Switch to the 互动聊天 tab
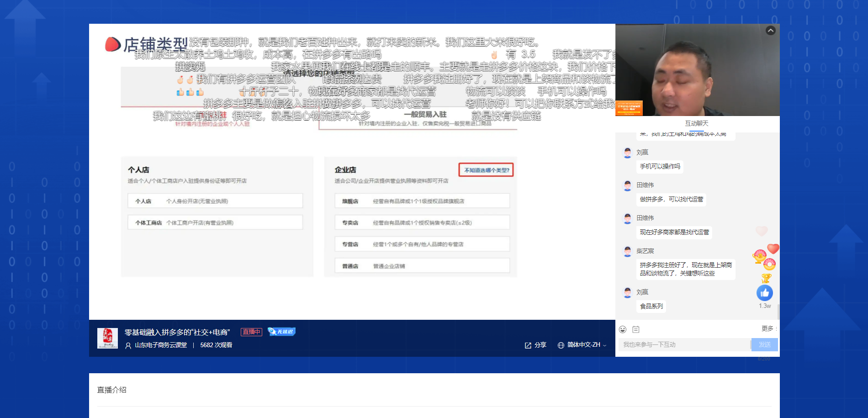The height and width of the screenshot is (418, 868). [697, 123]
